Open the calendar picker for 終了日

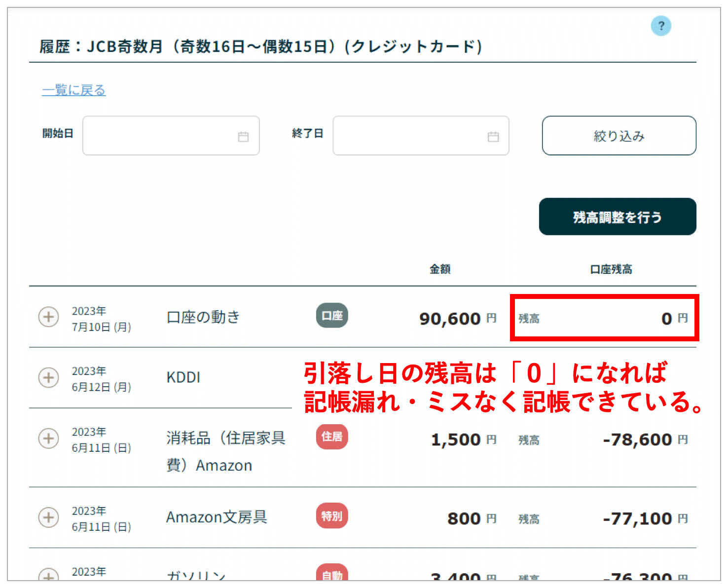tap(493, 137)
